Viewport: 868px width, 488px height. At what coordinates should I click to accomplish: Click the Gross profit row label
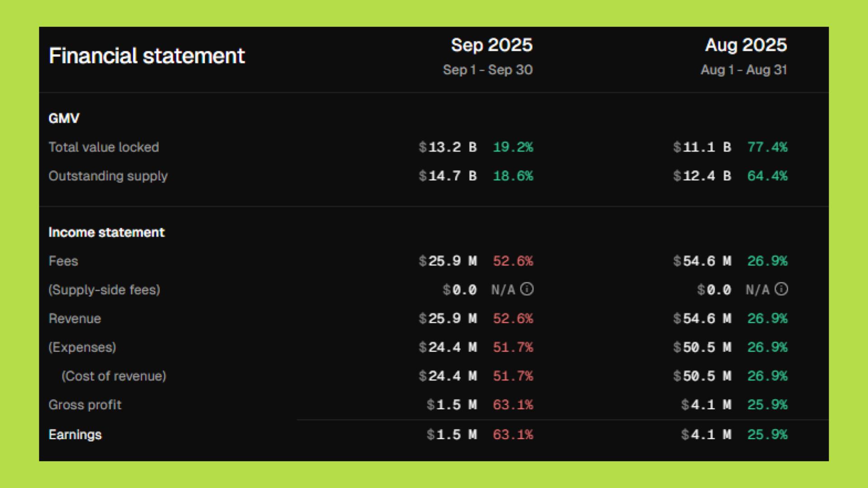(85, 405)
